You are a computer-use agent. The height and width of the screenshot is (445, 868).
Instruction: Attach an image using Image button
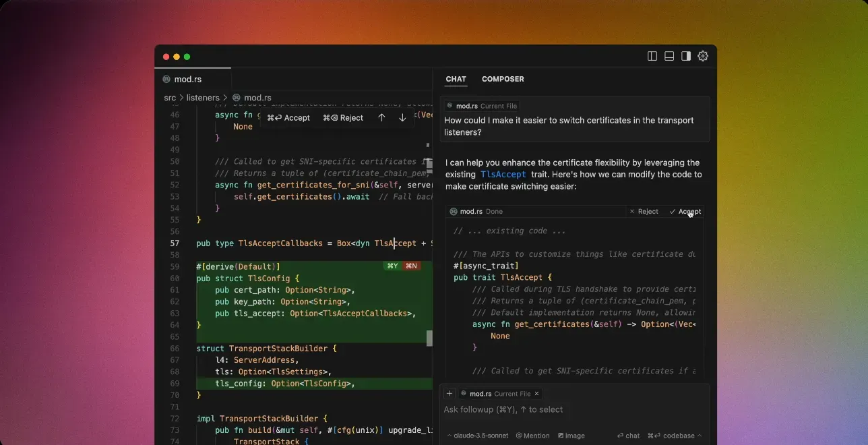pyautogui.click(x=571, y=436)
